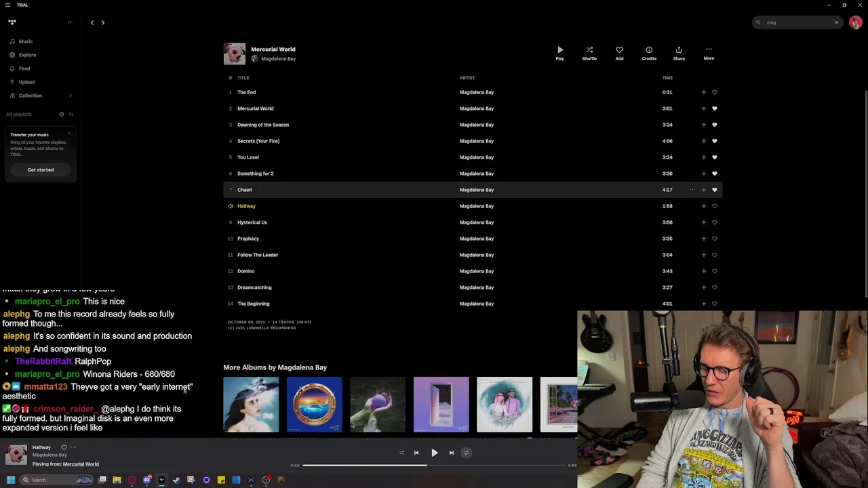The height and width of the screenshot is (488, 868).
Task: Click the Windows taskbar Search box
Action: pyautogui.click(x=56, y=480)
